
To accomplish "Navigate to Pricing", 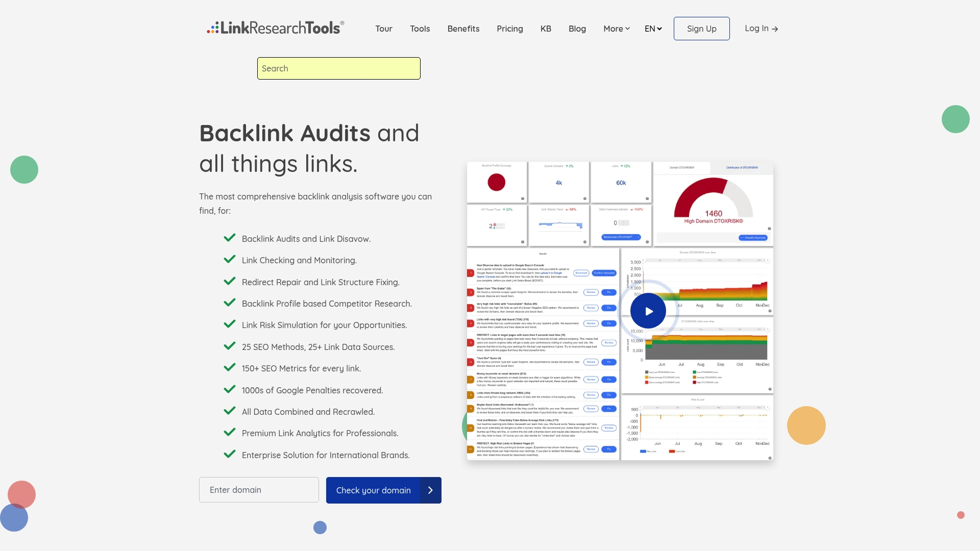I will point(510,29).
